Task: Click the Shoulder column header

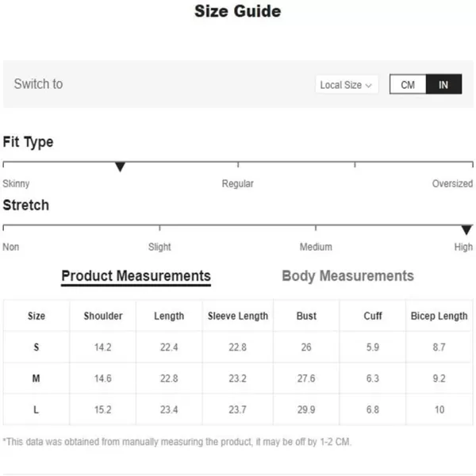Action: [x=103, y=316]
